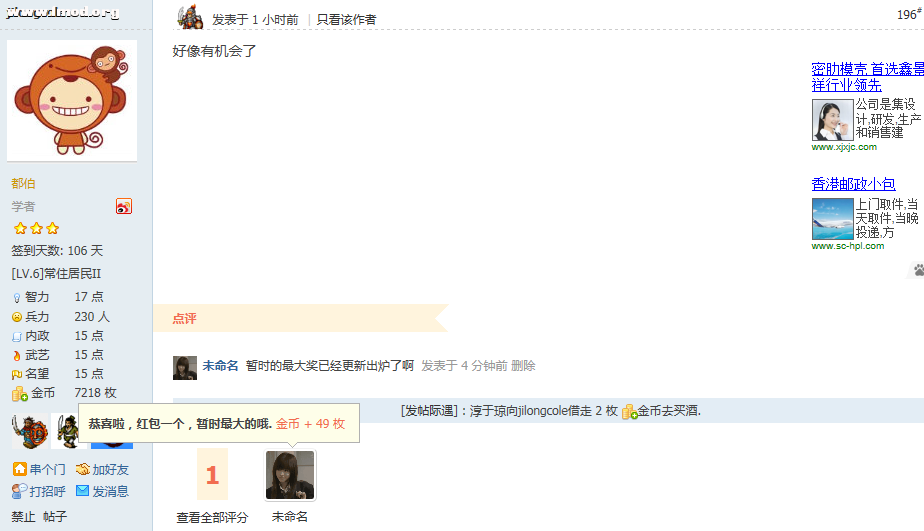Click the 加好友 handshake icon
This screenshot has width=924, height=531.
[x=82, y=469]
